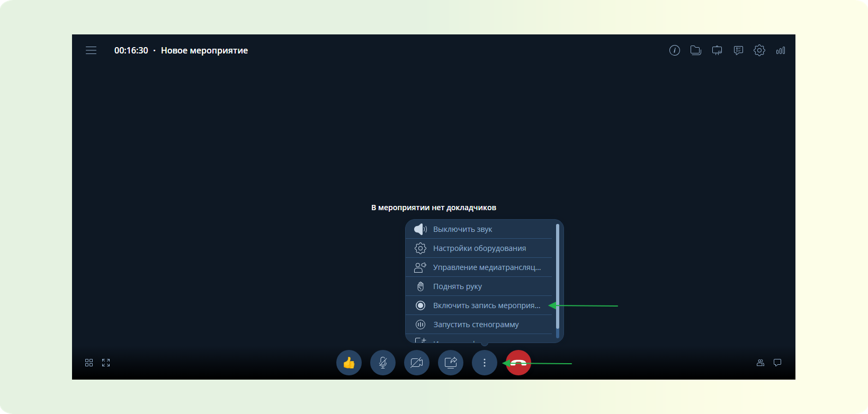The image size is (868, 414).
Task: Choose 'Включить запись мероприя...' menu item
Action: [486, 305]
